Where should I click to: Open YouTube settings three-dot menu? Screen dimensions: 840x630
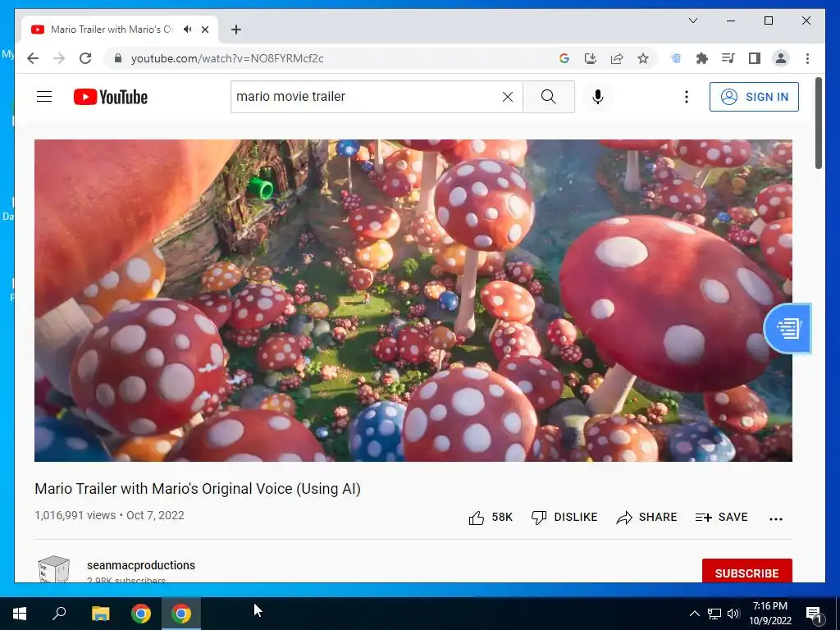point(687,97)
